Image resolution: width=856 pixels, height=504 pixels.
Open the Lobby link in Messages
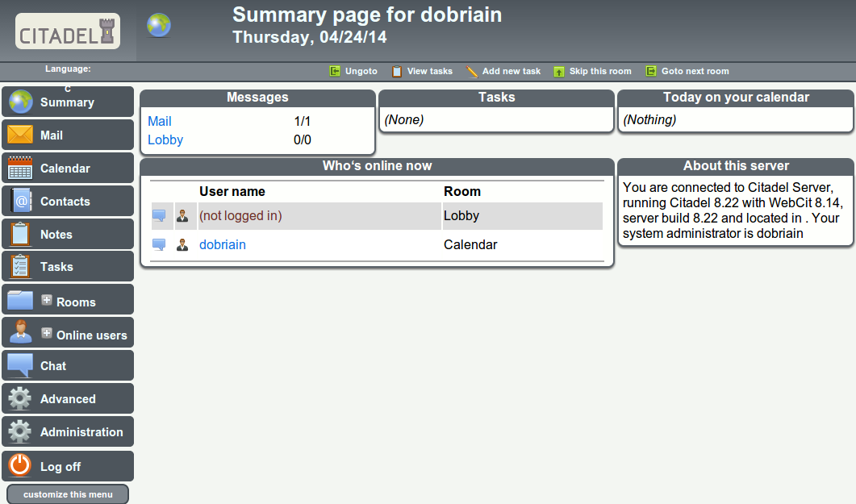(x=165, y=140)
